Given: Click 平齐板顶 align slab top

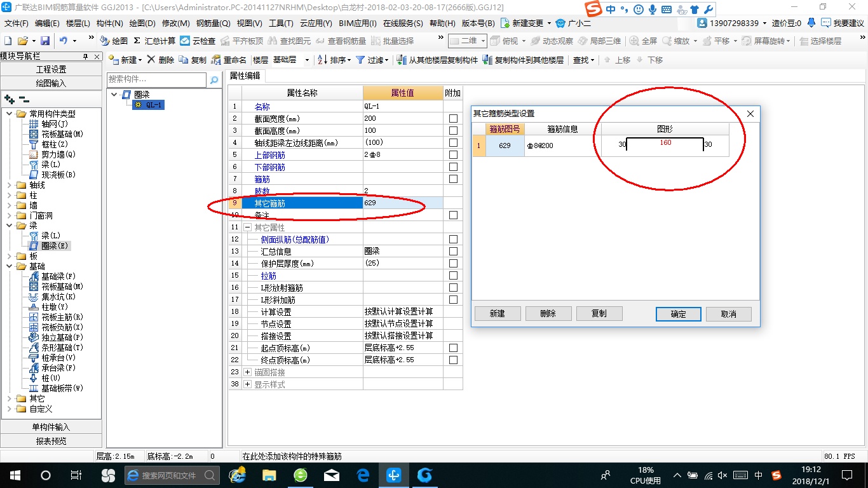Looking at the screenshot, I should point(242,41).
